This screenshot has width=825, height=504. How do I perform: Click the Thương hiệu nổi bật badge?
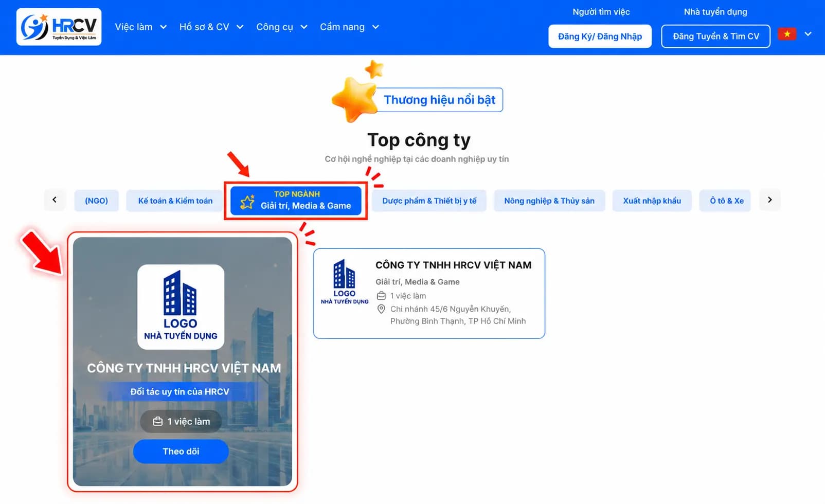pyautogui.click(x=440, y=100)
